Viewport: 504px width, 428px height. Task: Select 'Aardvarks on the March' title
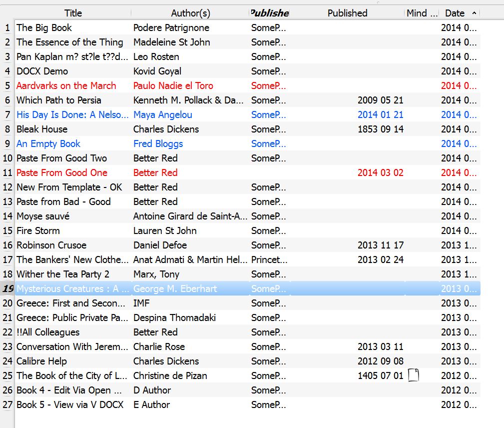pyautogui.click(x=66, y=85)
